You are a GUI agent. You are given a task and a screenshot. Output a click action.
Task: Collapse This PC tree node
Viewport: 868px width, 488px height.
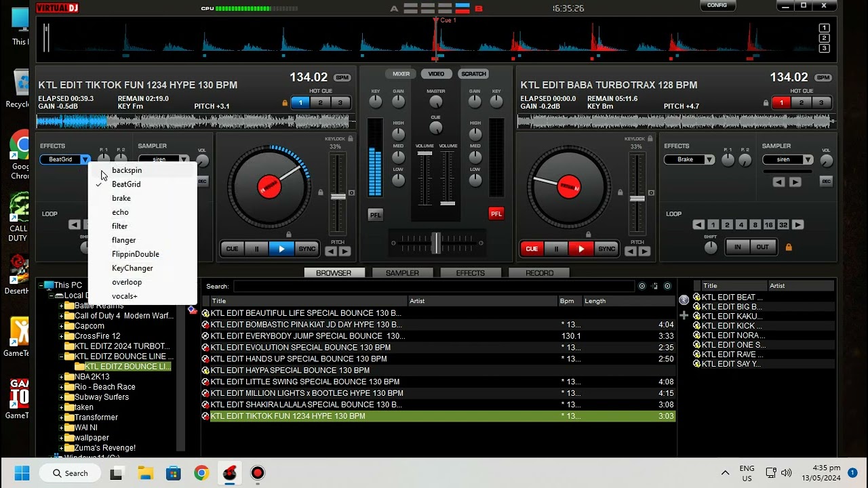[x=41, y=285]
